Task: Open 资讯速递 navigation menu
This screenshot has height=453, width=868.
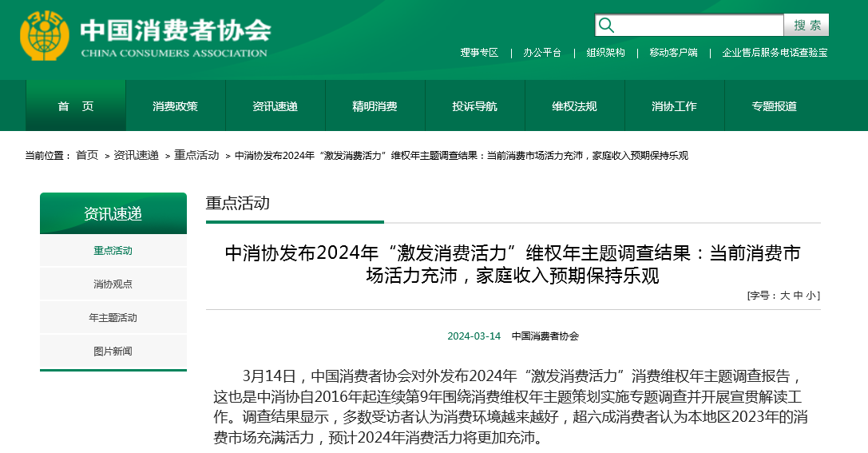Action: coord(275,105)
